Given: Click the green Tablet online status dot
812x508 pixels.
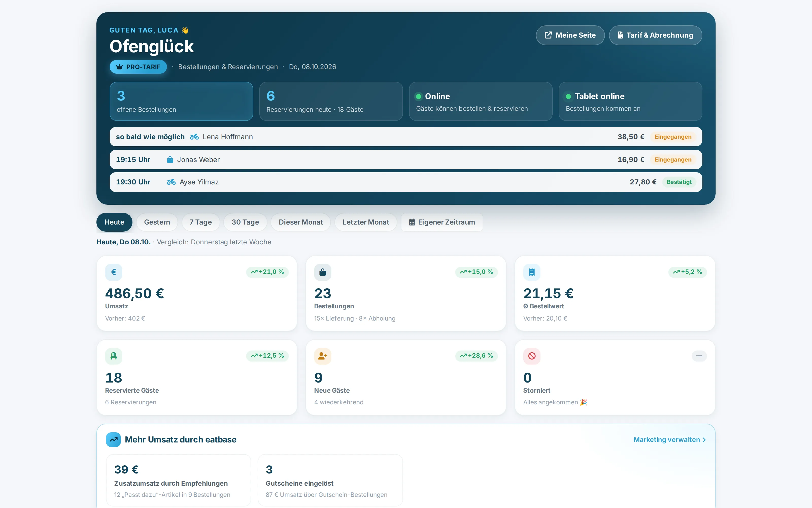Looking at the screenshot, I should click(568, 97).
